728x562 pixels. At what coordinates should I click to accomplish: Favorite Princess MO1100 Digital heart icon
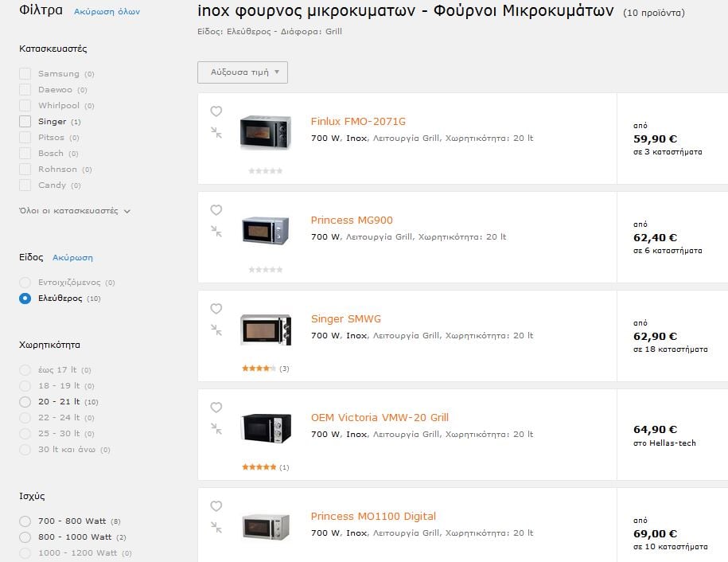pyautogui.click(x=216, y=505)
